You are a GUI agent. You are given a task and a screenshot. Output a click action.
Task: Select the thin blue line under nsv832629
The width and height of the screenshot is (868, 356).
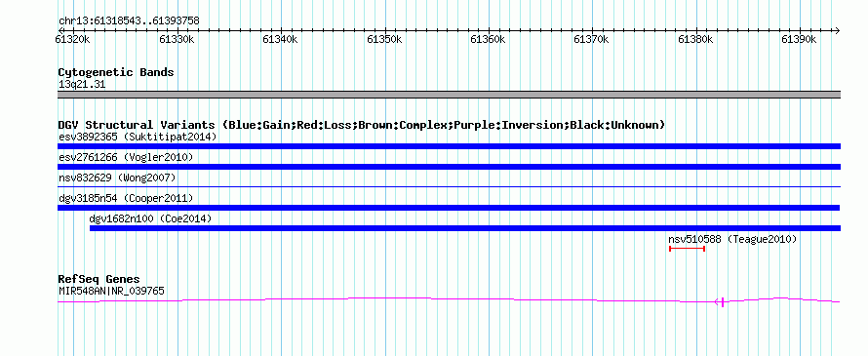449,187
